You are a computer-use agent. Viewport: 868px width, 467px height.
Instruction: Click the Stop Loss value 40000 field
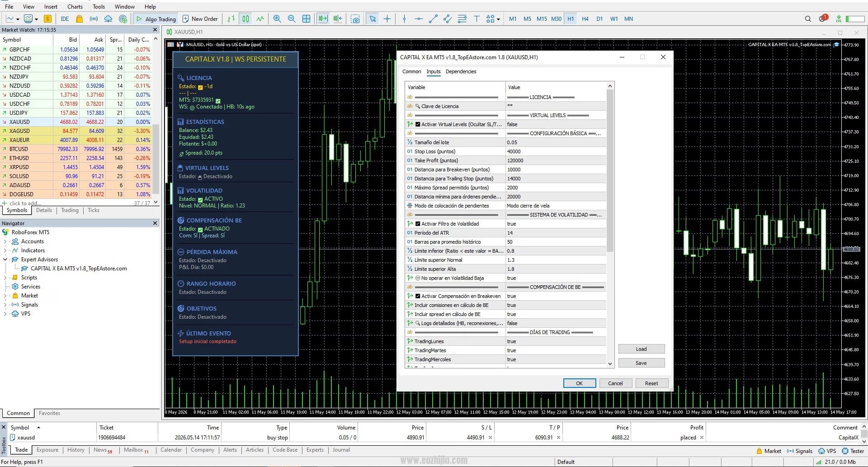click(x=556, y=151)
